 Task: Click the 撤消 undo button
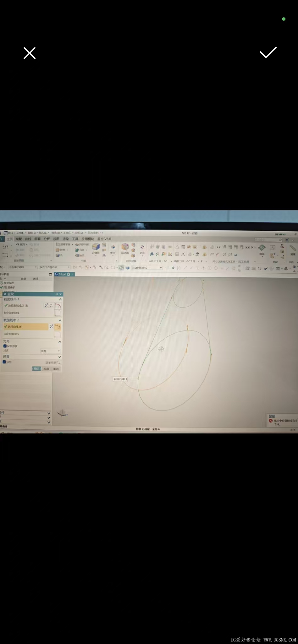pos(20,244)
